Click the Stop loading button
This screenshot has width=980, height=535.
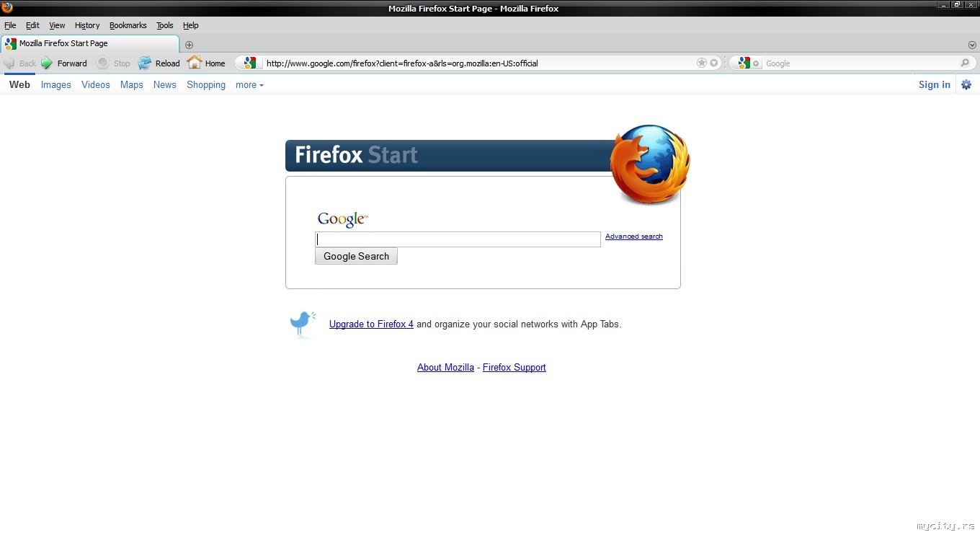coord(114,63)
